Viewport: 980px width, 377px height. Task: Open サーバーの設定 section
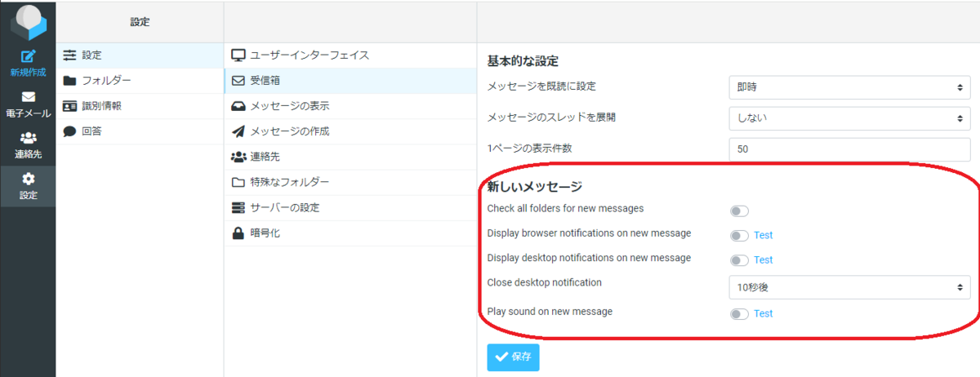click(x=350, y=207)
